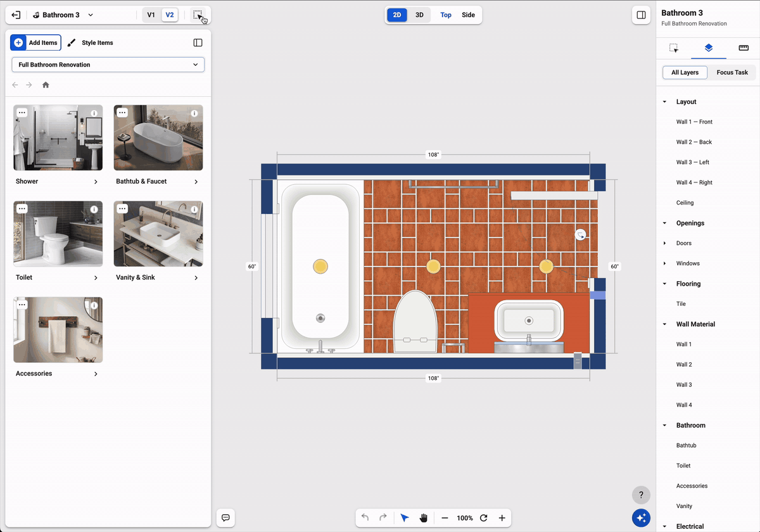This screenshot has width=760, height=532.
Task: Expand the Windows layer group
Action: pyautogui.click(x=664, y=263)
